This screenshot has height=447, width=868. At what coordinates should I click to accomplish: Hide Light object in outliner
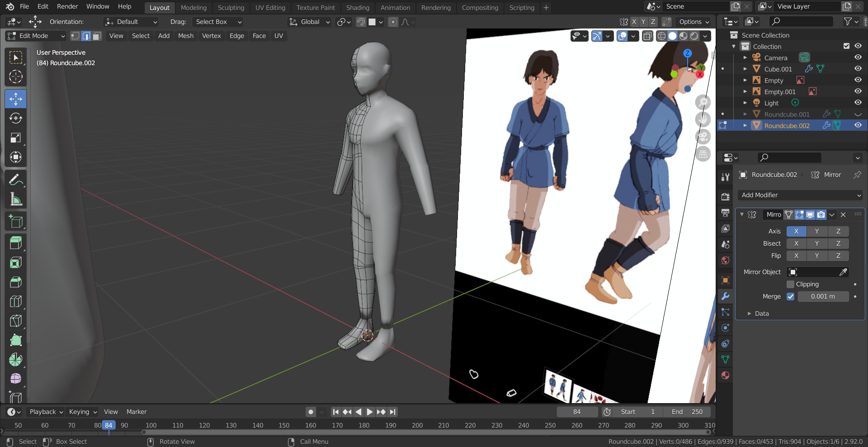858,103
